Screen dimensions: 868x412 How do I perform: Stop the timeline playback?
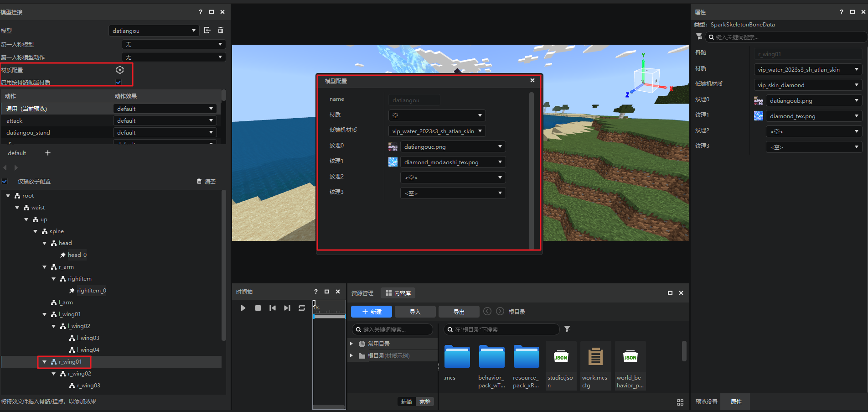[x=258, y=308]
